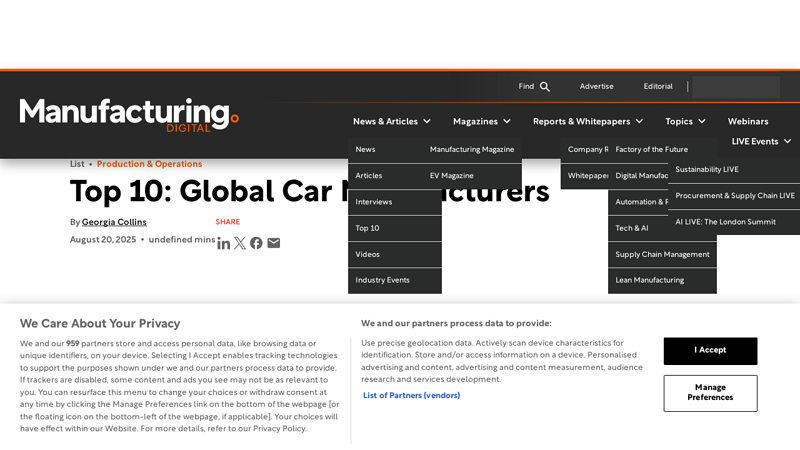Click the Manage Preferences button
800x450 pixels.
point(710,393)
